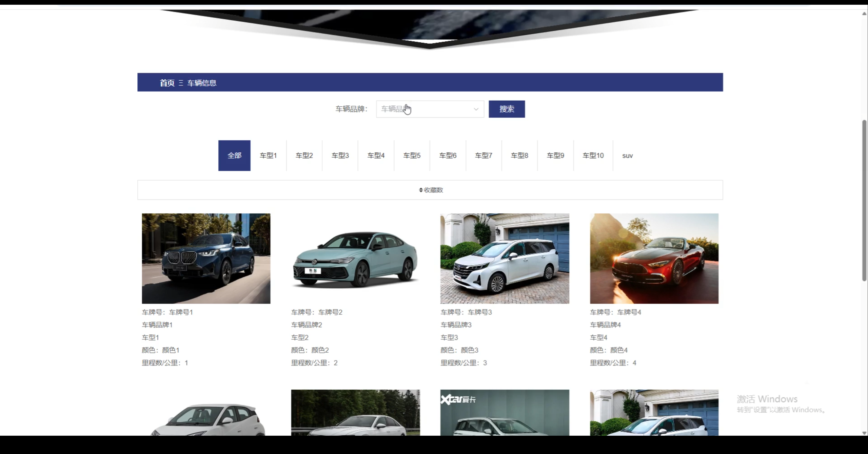The height and width of the screenshot is (454, 868).
Task: Expand the 车辆品牌 dropdown chevron
Action: [x=476, y=109]
